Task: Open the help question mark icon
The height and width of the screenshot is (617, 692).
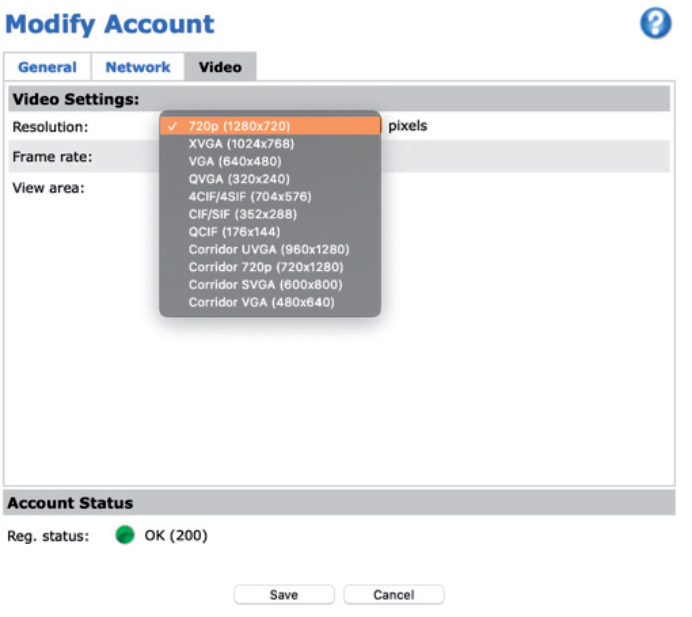Action: pos(655,25)
